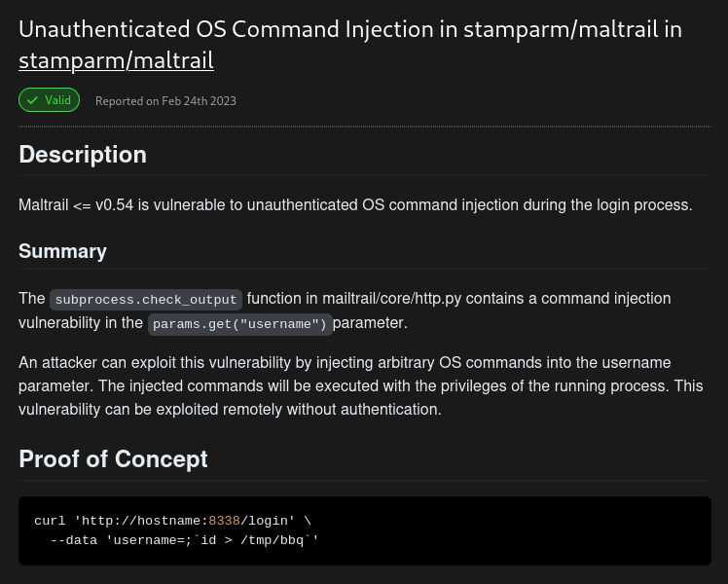Click the word Valid in status badge
The image size is (728, 584).
pos(58,100)
